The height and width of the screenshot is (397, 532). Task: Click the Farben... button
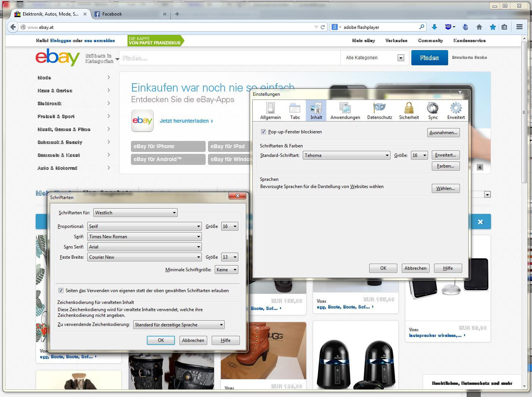point(445,166)
